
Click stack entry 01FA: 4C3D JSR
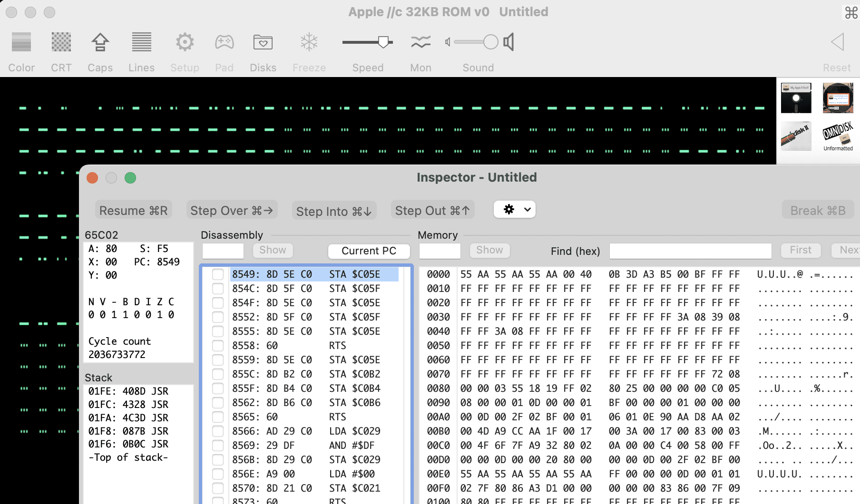(x=128, y=418)
